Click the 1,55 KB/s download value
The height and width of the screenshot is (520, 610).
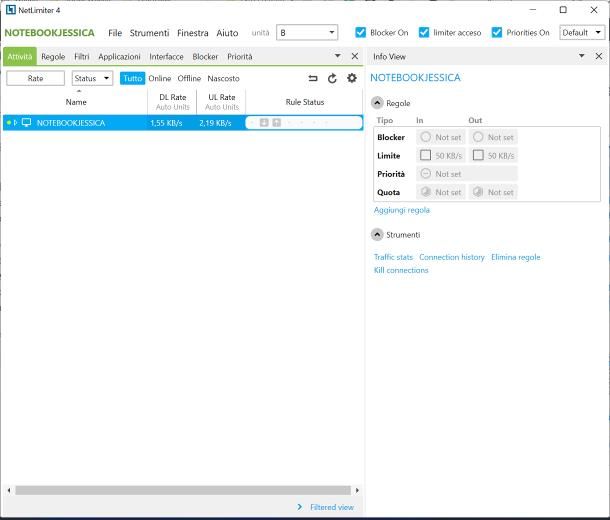point(166,123)
